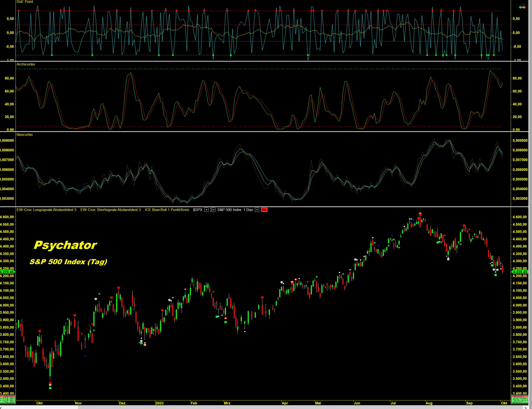This screenshot has height=409, width=532.
Task: Click the green pattern box at bottom-left corner
Action: pyautogui.click(x=7, y=399)
